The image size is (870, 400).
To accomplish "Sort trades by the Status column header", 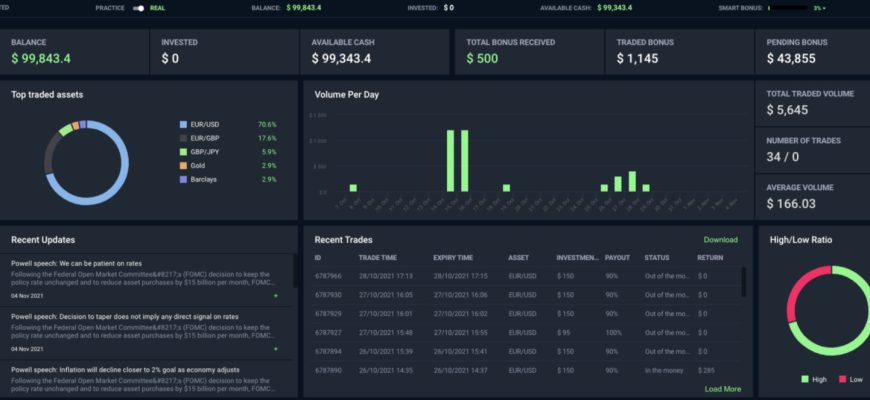I will (656, 257).
